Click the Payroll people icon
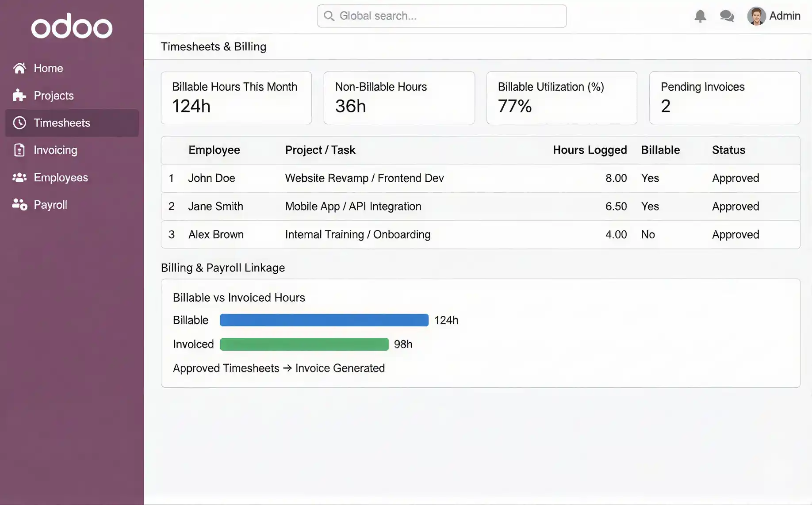 coord(19,204)
